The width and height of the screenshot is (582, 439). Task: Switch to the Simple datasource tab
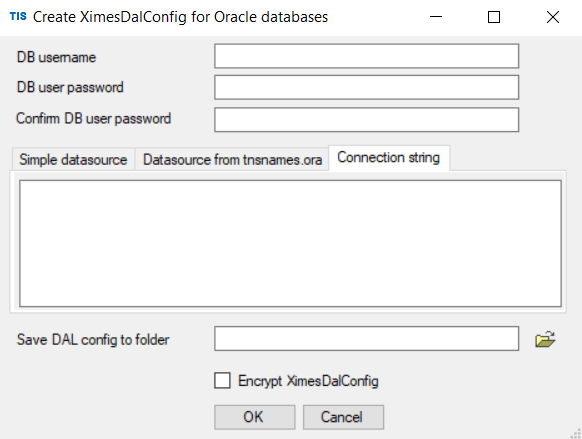73,160
